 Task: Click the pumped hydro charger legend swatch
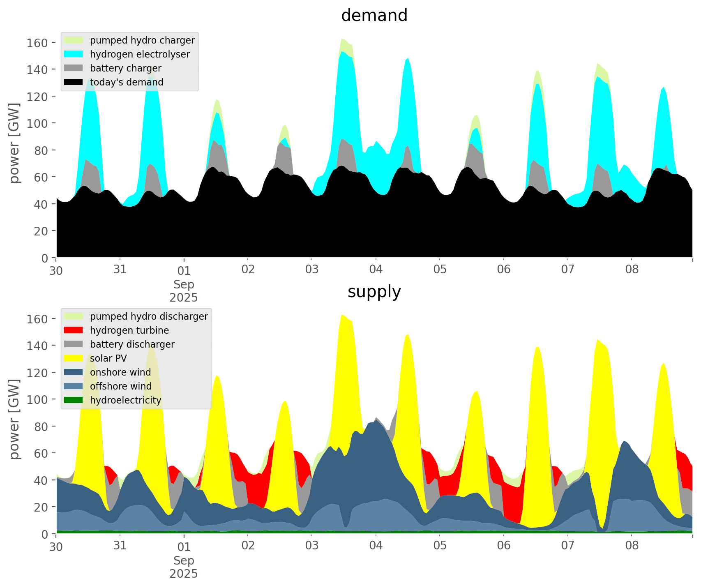74,40
